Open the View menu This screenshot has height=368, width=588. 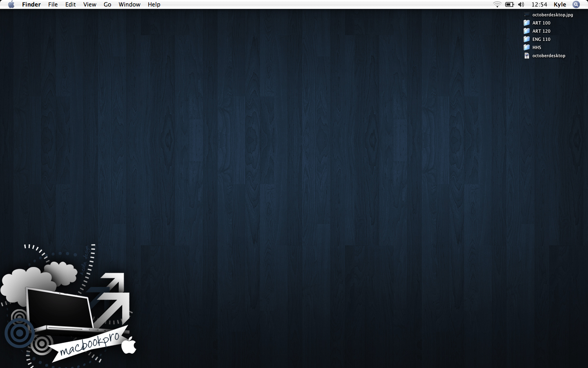click(90, 4)
